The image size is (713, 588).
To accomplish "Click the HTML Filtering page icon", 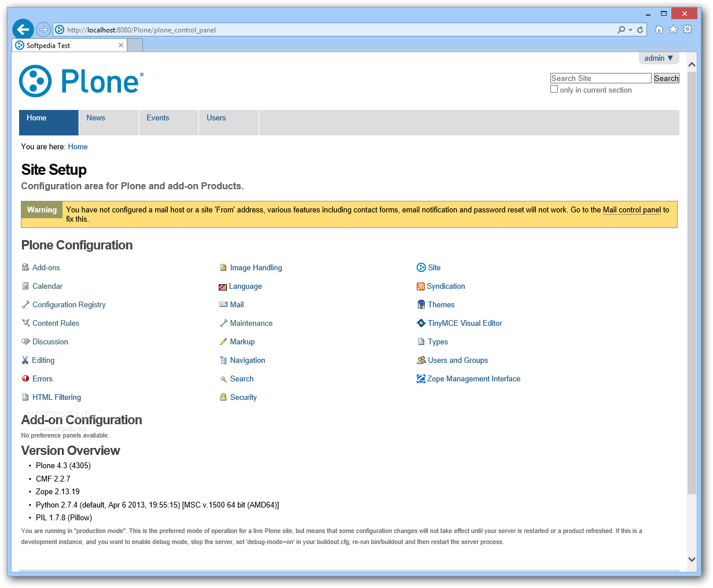I will pos(25,397).
